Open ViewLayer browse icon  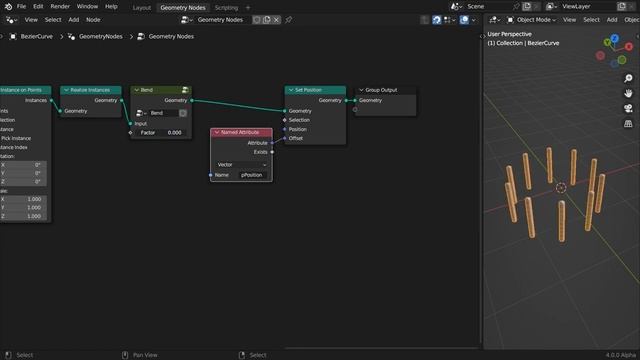tap(551, 7)
